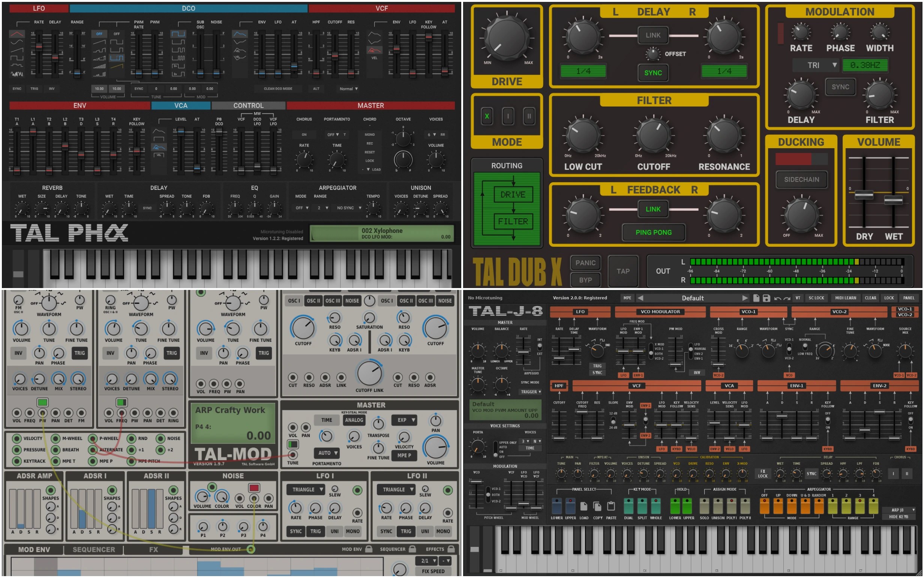Click the DRIVE knob in TAL DUB X

pyautogui.click(x=507, y=38)
